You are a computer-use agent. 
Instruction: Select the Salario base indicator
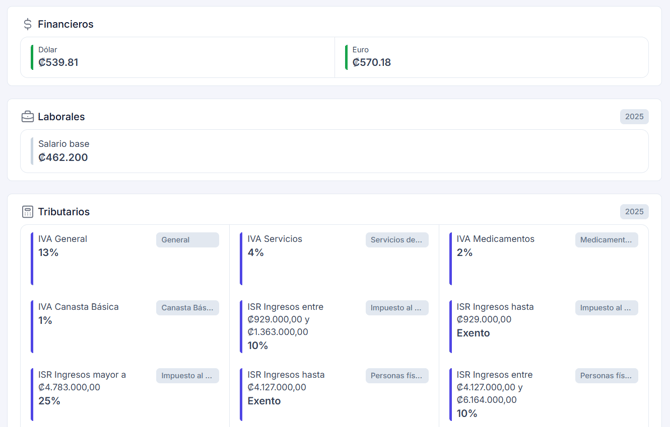pos(334,151)
